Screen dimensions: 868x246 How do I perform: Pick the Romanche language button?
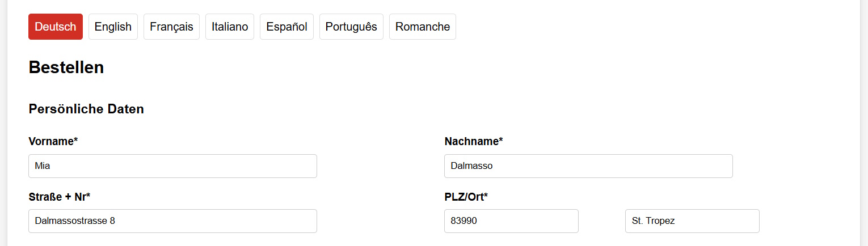pos(423,27)
